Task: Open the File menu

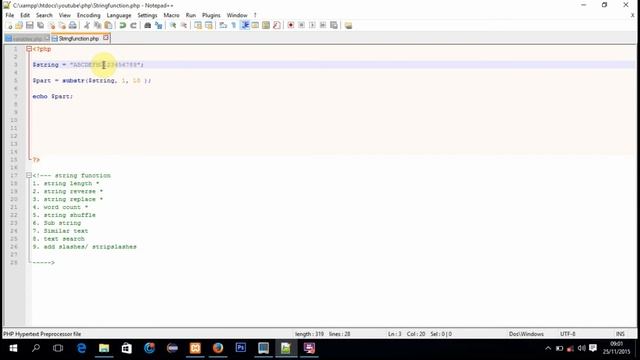Action: click(10, 15)
